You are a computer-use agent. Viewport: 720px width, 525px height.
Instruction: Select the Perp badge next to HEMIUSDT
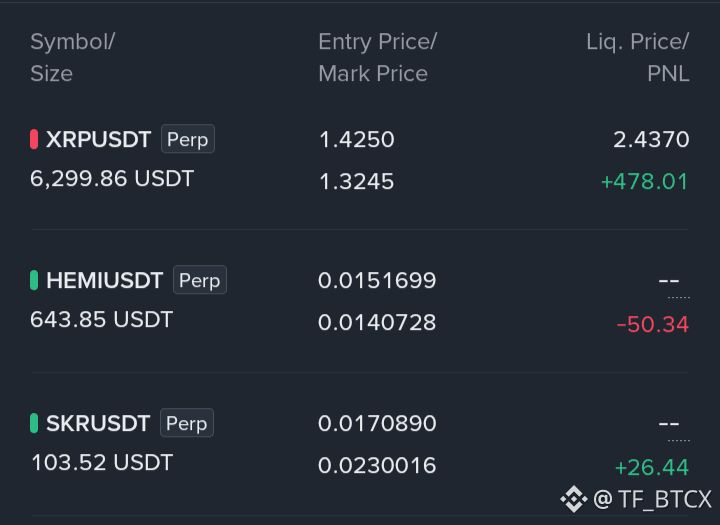click(200, 280)
